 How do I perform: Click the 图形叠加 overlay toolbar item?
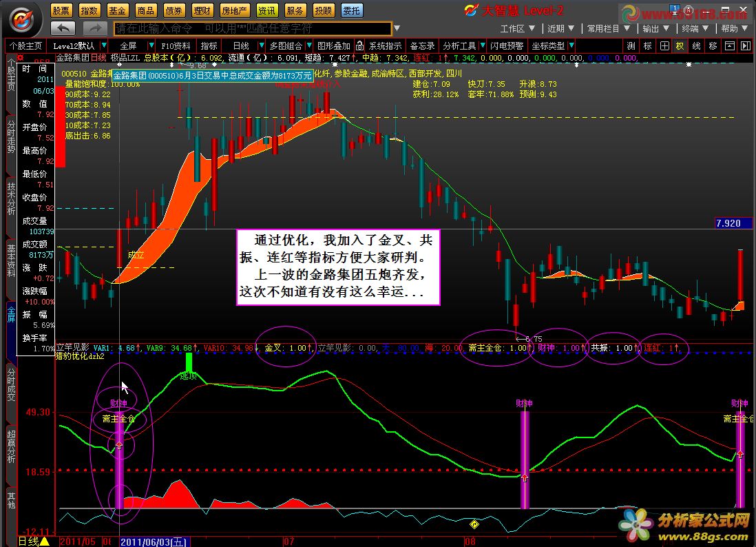334,46
